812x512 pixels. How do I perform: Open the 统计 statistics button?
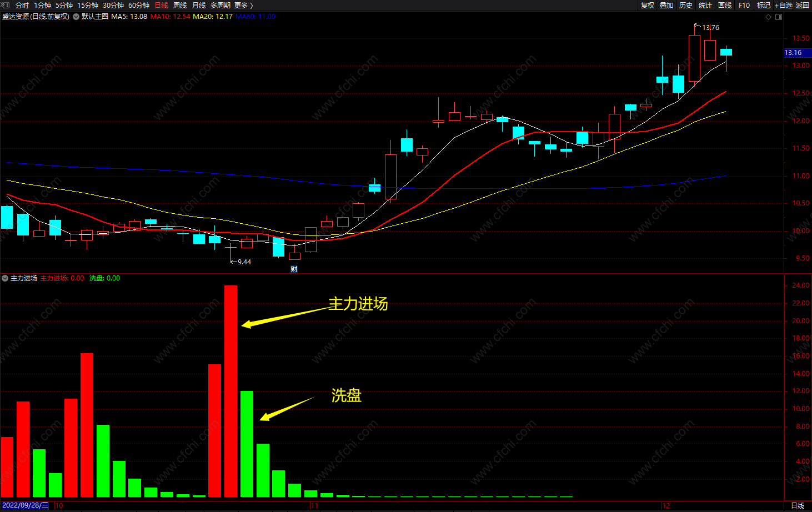point(705,5)
